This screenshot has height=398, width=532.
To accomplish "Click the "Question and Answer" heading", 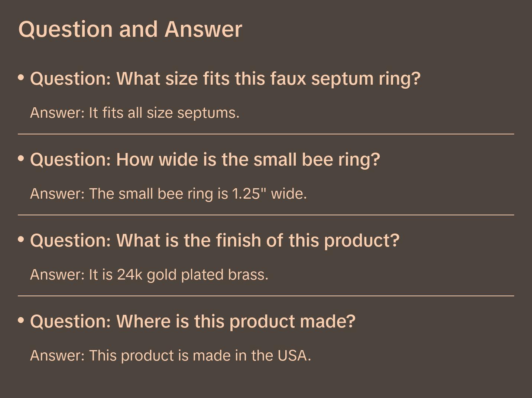I will pos(130,29).
